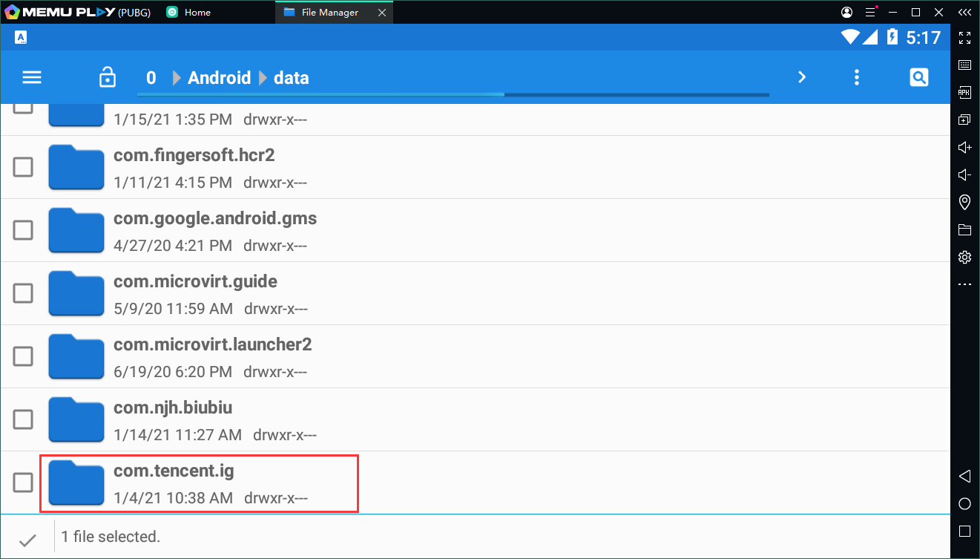Image resolution: width=980 pixels, height=559 pixels.
Task: Click the checkmark select-all button
Action: tap(27, 540)
